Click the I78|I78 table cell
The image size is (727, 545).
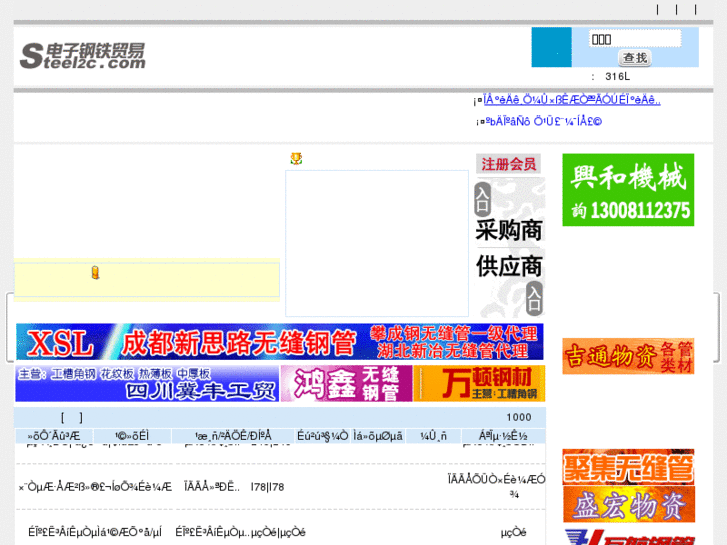point(267,487)
